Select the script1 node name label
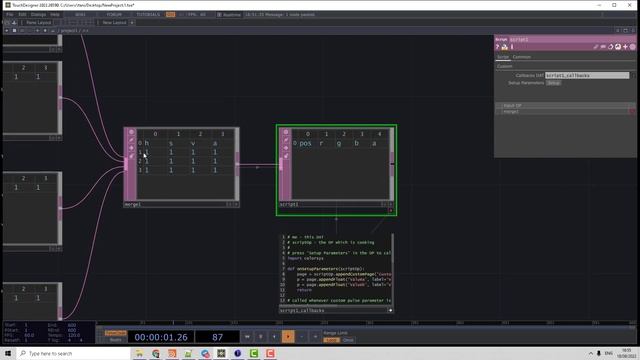 pos(289,204)
